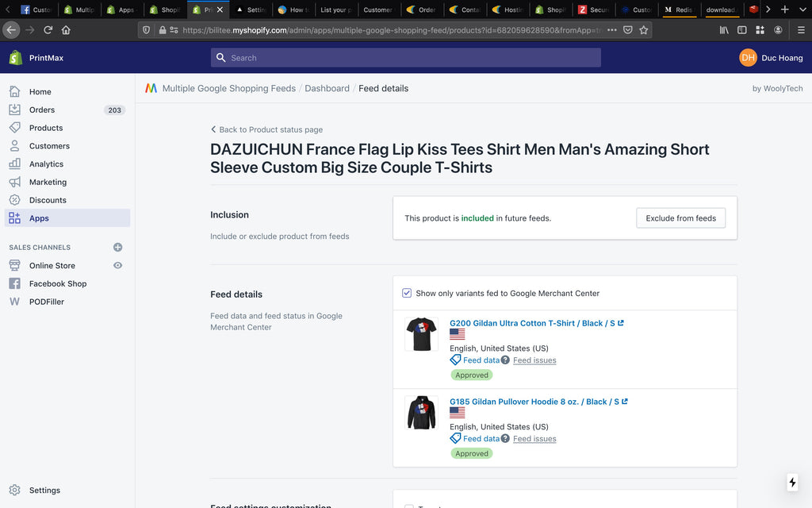
Task: Click Feed data help icon for G200 T-Shirt
Action: [x=505, y=360]
